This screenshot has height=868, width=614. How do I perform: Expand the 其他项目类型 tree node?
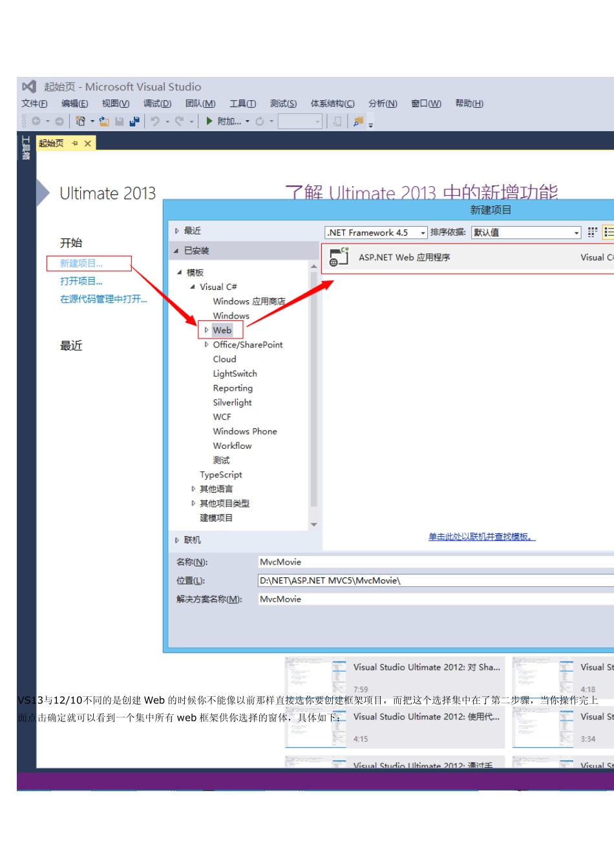[x=193, y=503]
